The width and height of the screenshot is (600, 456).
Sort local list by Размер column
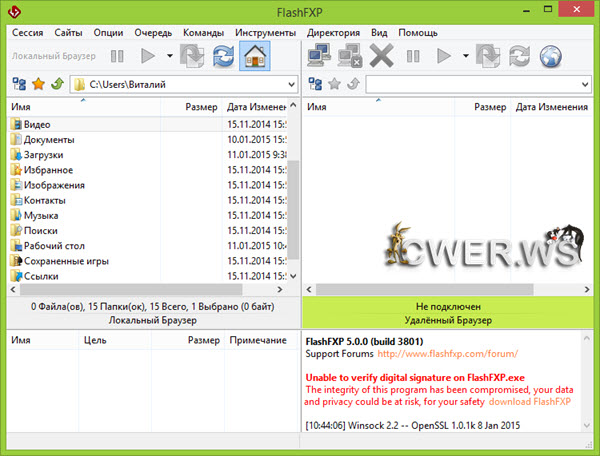(201, 106)
